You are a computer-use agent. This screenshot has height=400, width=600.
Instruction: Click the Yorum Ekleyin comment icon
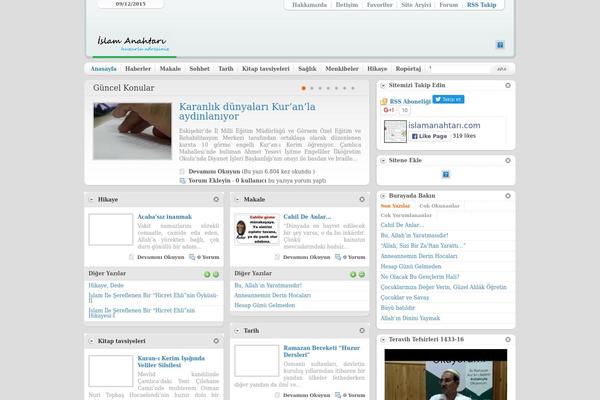click(183, 181)
